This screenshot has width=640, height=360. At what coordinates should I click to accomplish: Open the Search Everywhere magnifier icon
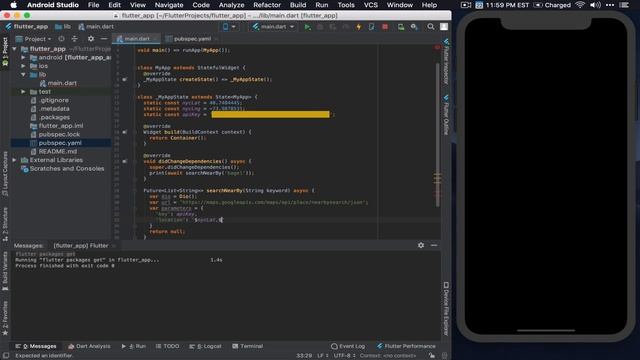431,27
